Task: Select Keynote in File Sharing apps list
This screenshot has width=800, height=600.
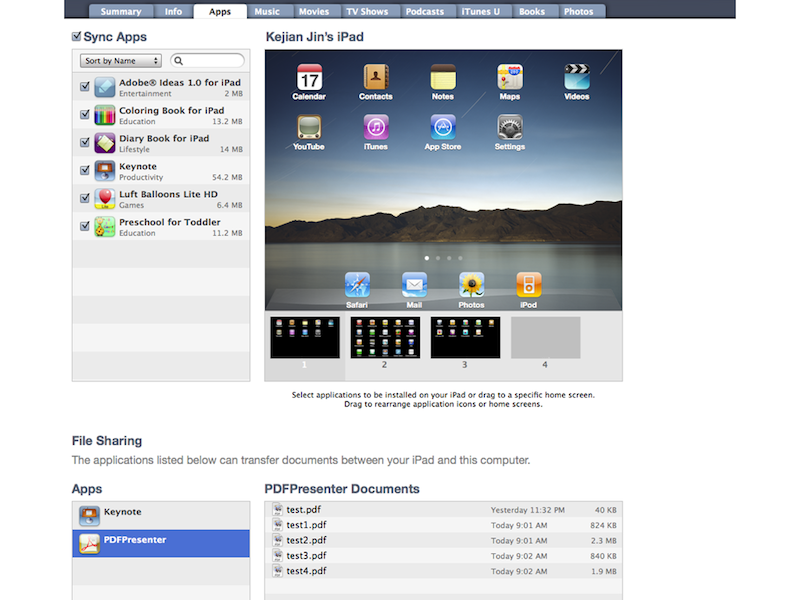Action: pyautogui.click(x=160, y=515)
